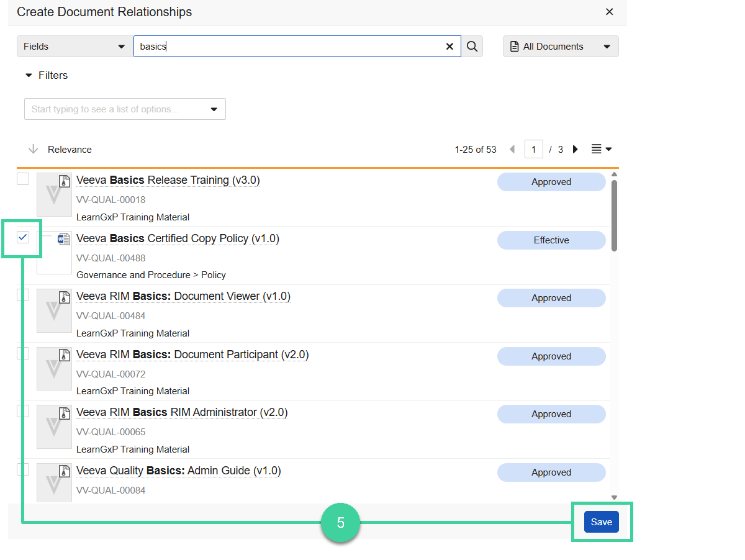Check the Veeva Basics Release Training checkbox

[x=22, y=179]
